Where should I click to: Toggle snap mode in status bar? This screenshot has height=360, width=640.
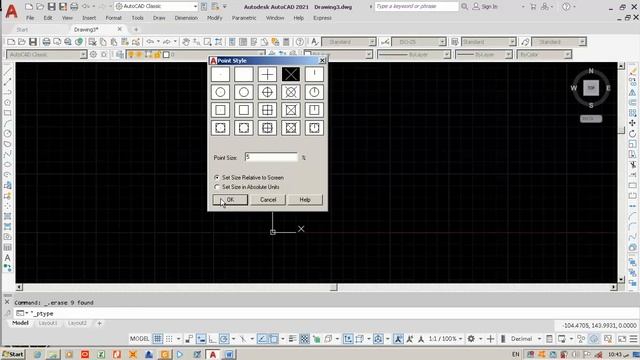(169, 339)
